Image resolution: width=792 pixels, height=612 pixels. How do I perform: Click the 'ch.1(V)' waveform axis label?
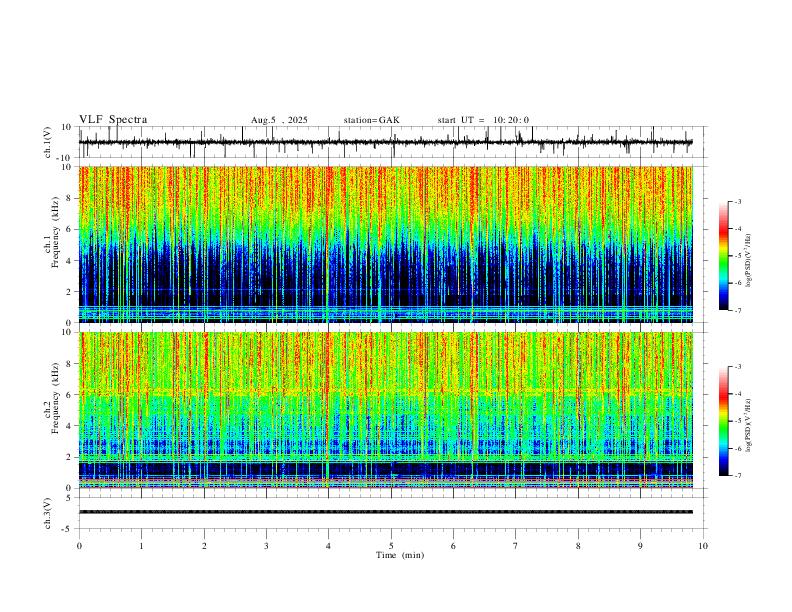[x=48, y=142]
